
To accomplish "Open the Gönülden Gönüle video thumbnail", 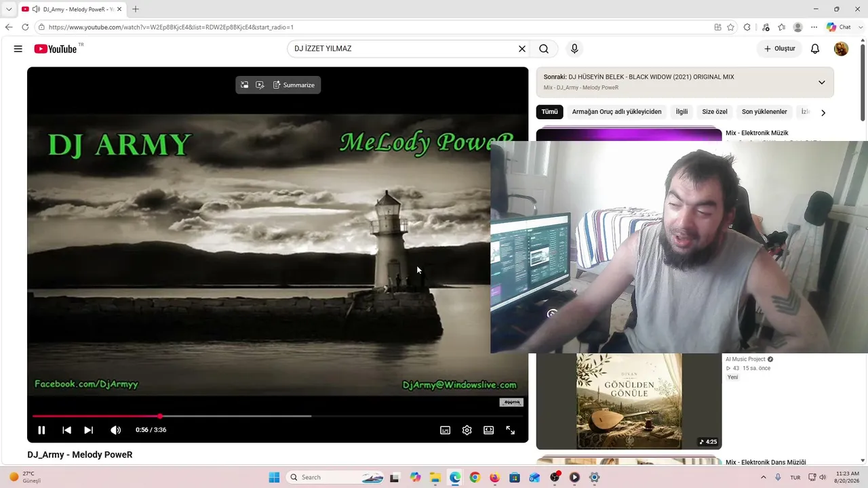I will (x=629, y=401).
